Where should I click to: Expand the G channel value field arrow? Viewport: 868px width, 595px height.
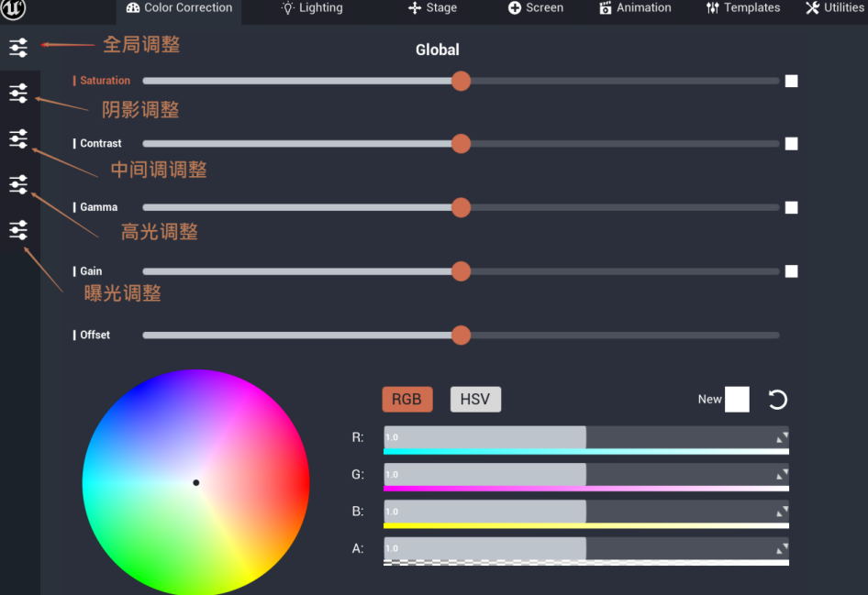click(x=782, y=475)
